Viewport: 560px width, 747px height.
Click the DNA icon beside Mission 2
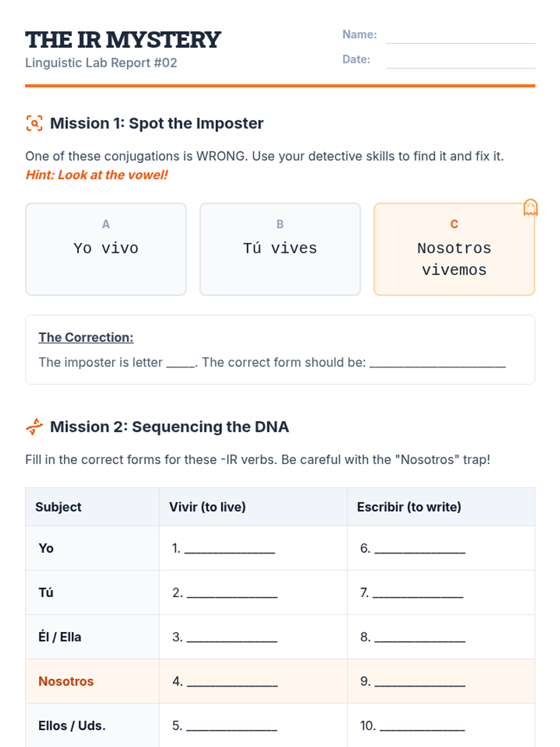(34, 426)
